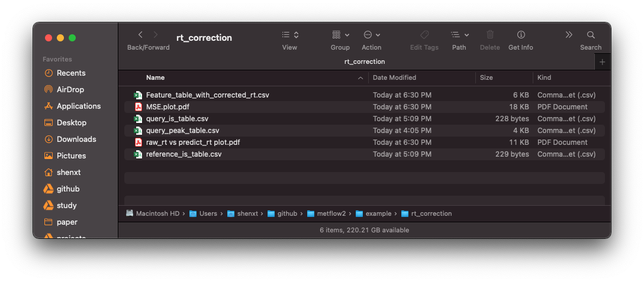Click the Edit Tags icon
Image resolution: width=644 pixels, height=282 pixels.
pyautogui.click(x=424, y=35)
